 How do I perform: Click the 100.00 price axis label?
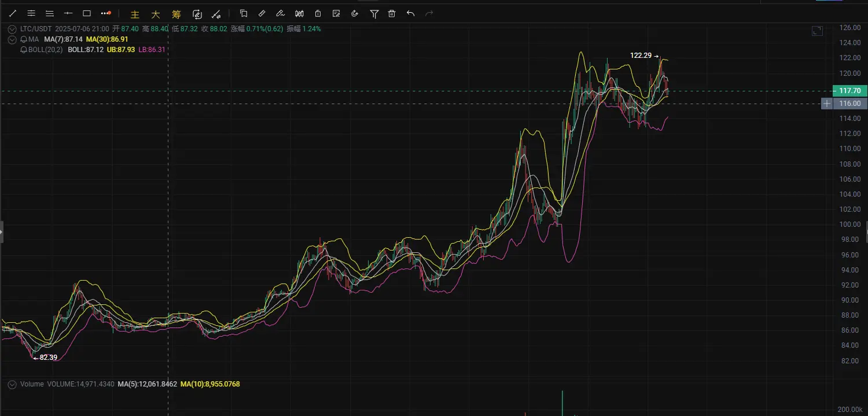(x=850, y=224)
